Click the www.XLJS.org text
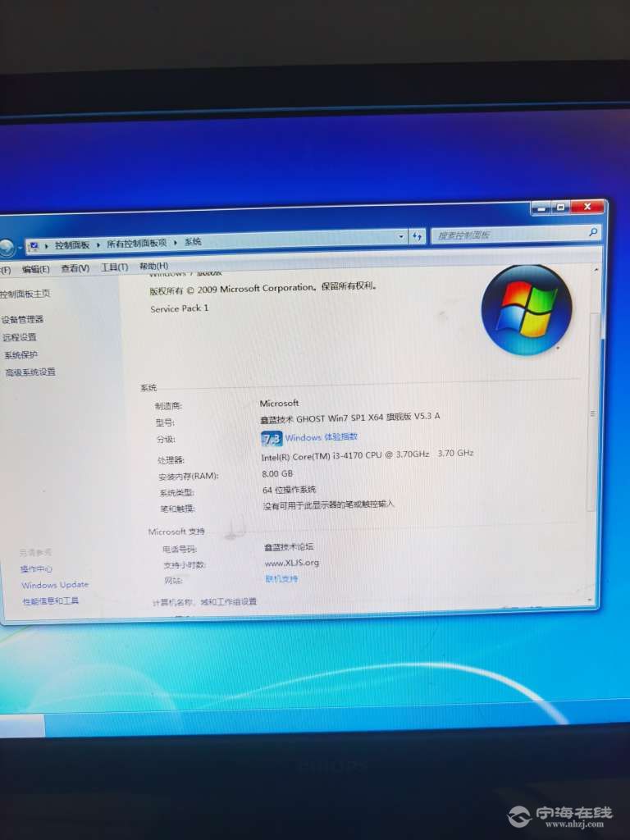This screenshot has width=630, height=840. pos(292,563)
